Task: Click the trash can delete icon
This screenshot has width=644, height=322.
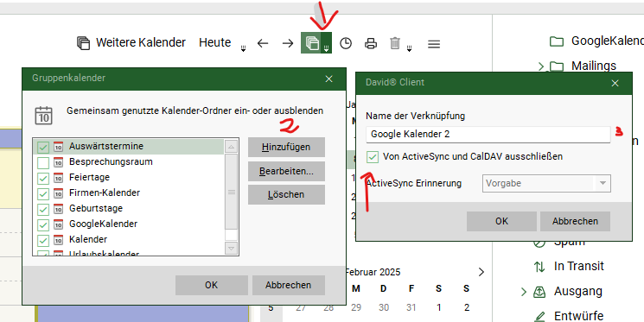Action: click(395, 43)
